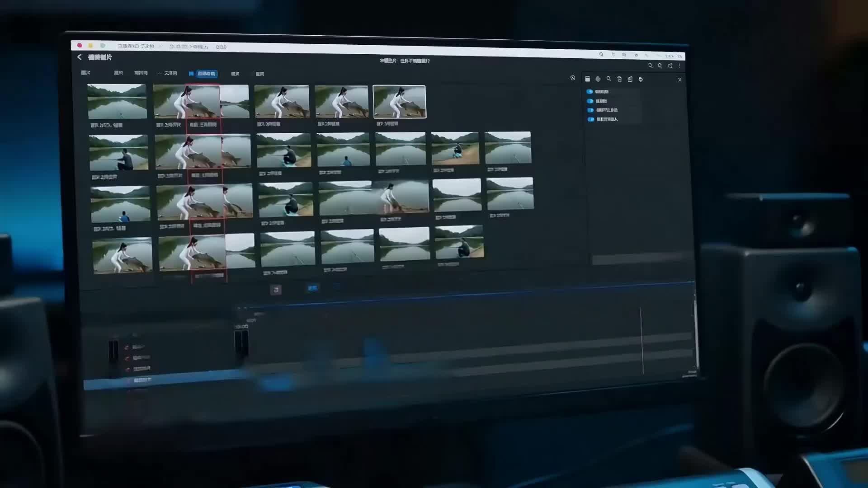Click the second red track icon in timeline list
This screenshot has height=488, width=868.
point(127,358)
